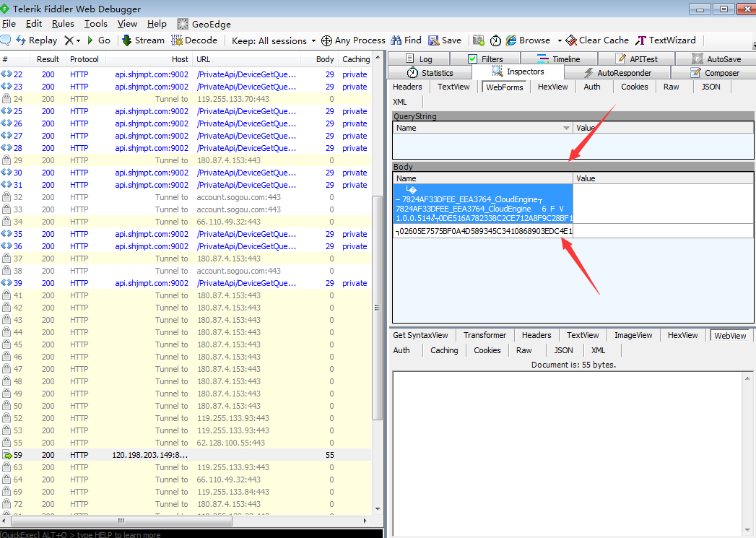Open the File menu
756x538 pixels.
[x=9, y=24]
